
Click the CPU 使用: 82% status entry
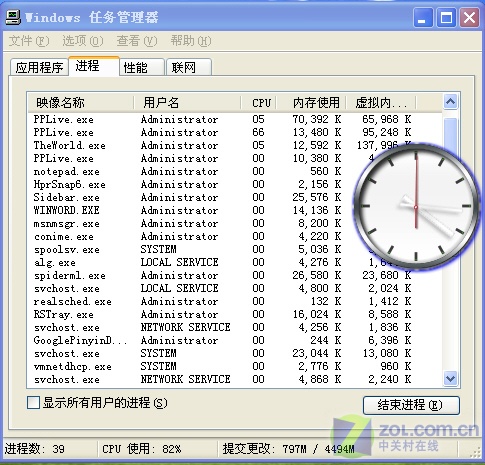[142, 449]
